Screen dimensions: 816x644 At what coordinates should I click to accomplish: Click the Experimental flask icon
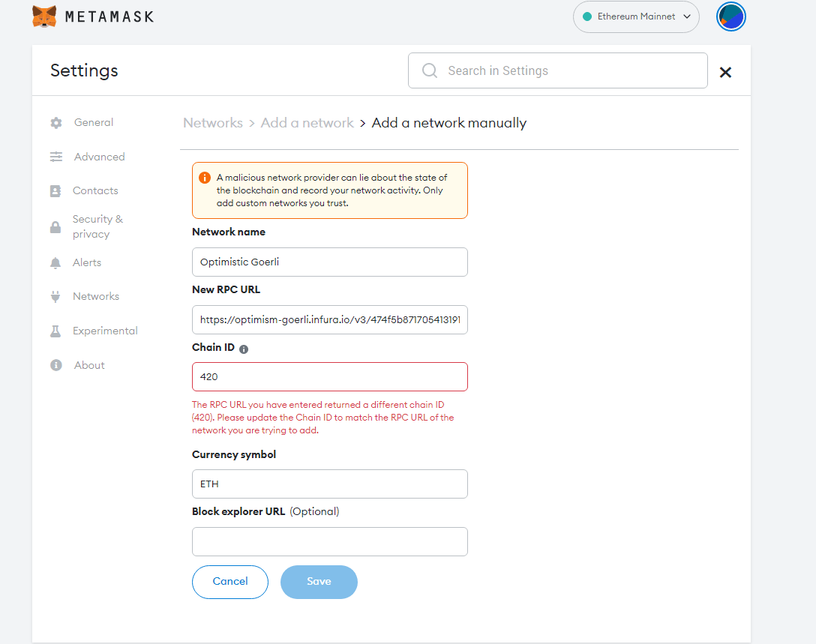tap(55, 331)
